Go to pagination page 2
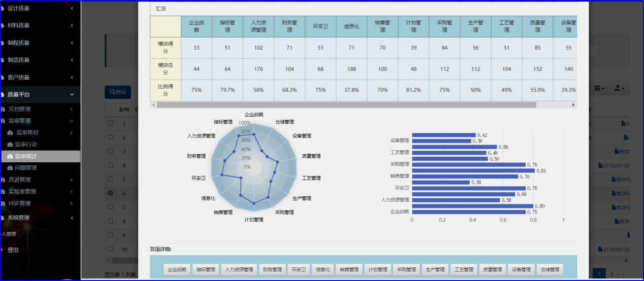Image resolution: width=644 pixels, height=281 pixels. 612,274
